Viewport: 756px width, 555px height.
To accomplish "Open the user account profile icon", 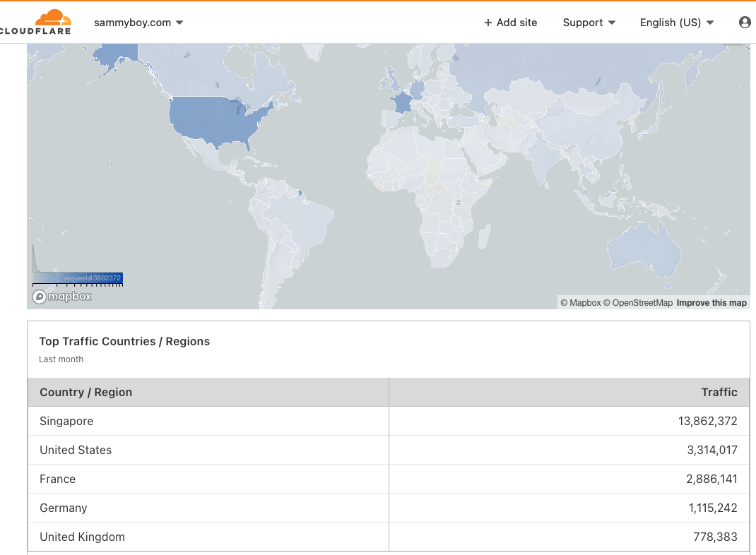I will 745,23.
